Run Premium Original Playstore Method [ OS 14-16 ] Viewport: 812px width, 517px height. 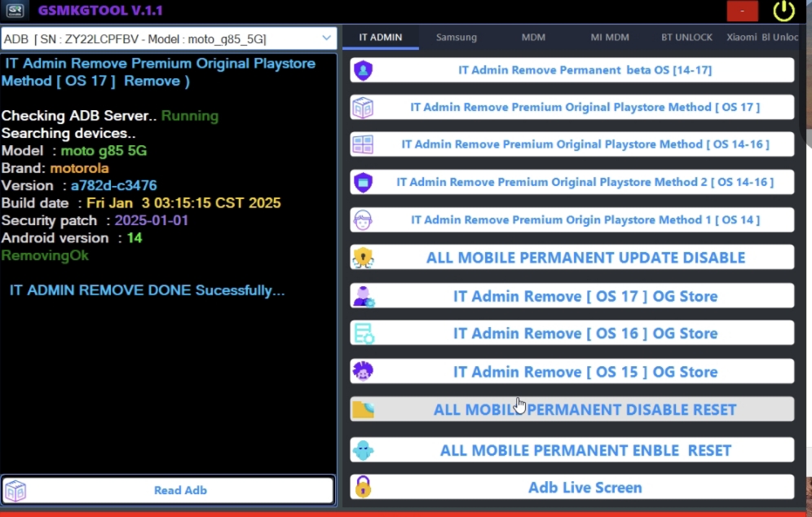[x=571, y=144]
